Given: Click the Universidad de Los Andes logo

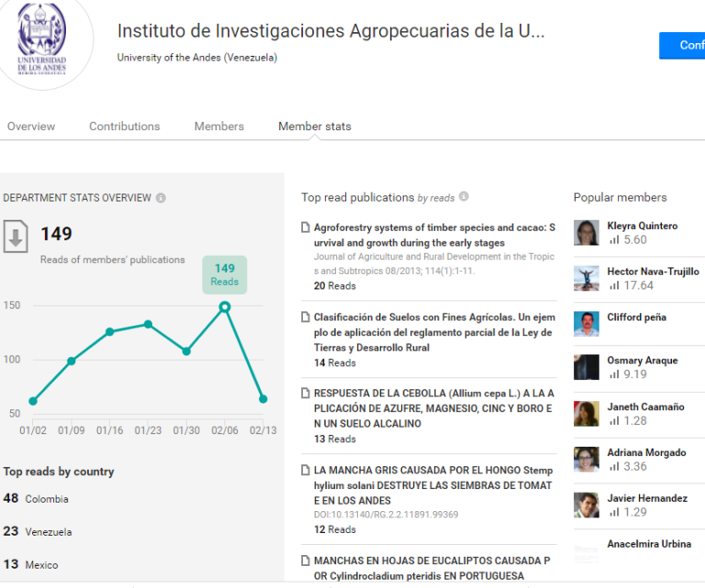Looking at the screenshot, I should (42, 39).
